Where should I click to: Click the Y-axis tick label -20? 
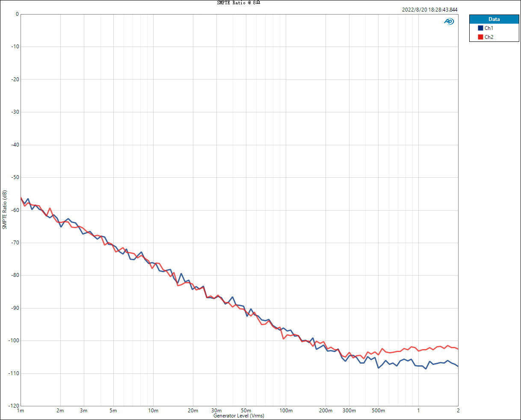[15, 79]
